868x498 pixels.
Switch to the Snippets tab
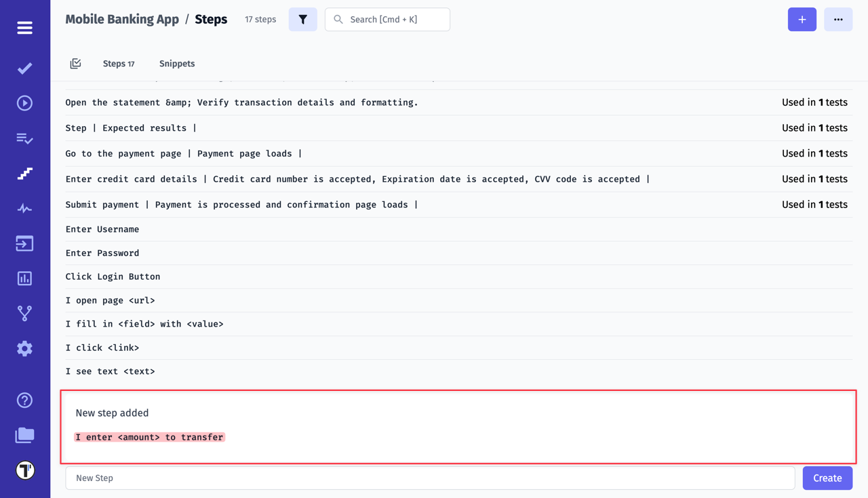tap(176, 63)
